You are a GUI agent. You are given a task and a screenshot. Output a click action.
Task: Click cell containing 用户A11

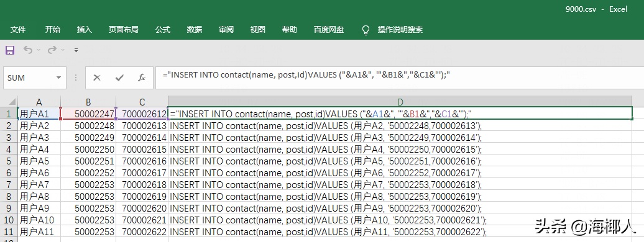click(x=39, y=231)
